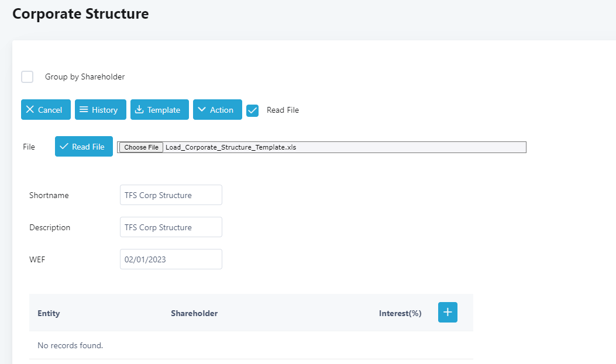Click the X icon on Cancel button
The width and height of the screenshot is (616, 364).
(x=30, y=110)
